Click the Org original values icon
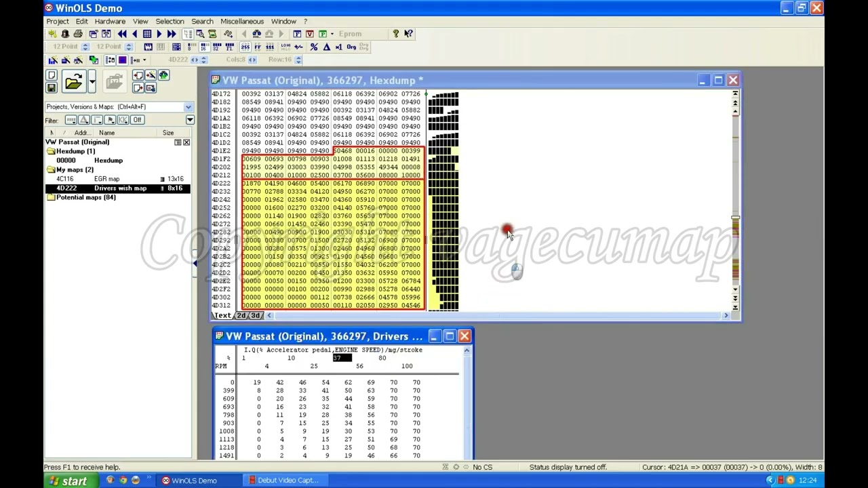 point(351,47)
